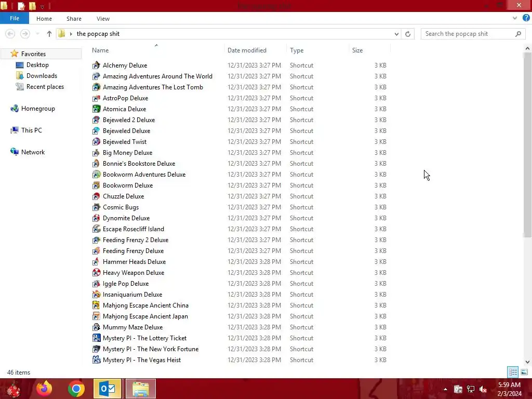Switch to large icons view layout
Image resolution: width=532 pixels, height=399 pixels.
tap(524, 372)
